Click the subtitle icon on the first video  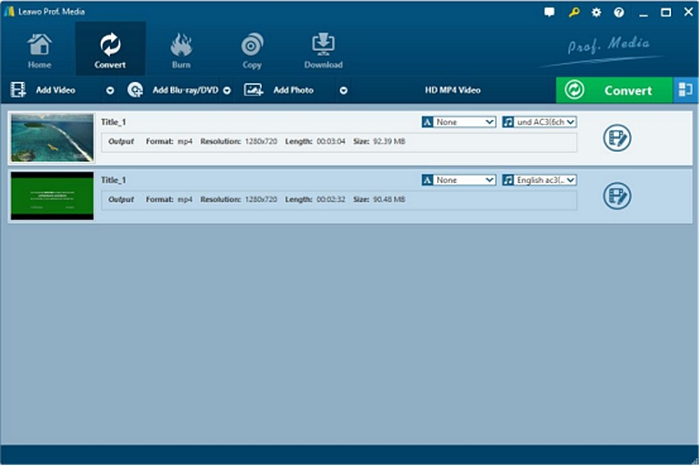tap(427, 122)
